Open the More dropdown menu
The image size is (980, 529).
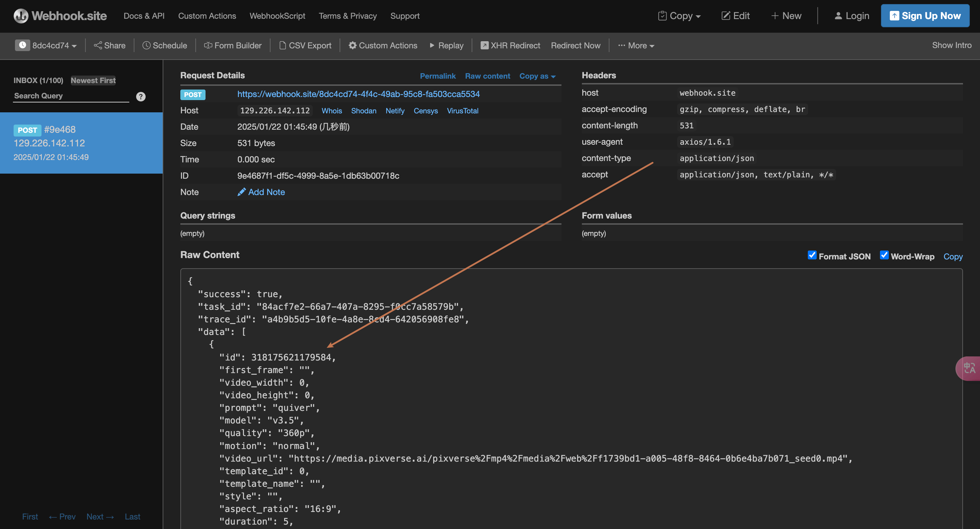[636, 45]
